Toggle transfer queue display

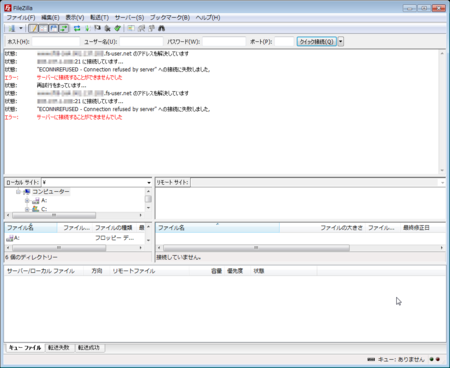tap(64, 28)
